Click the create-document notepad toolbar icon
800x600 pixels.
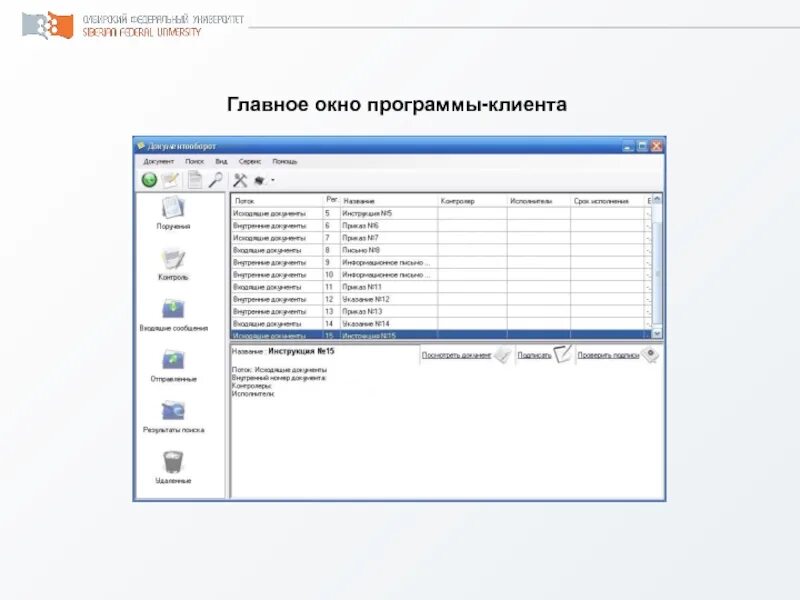170,180
